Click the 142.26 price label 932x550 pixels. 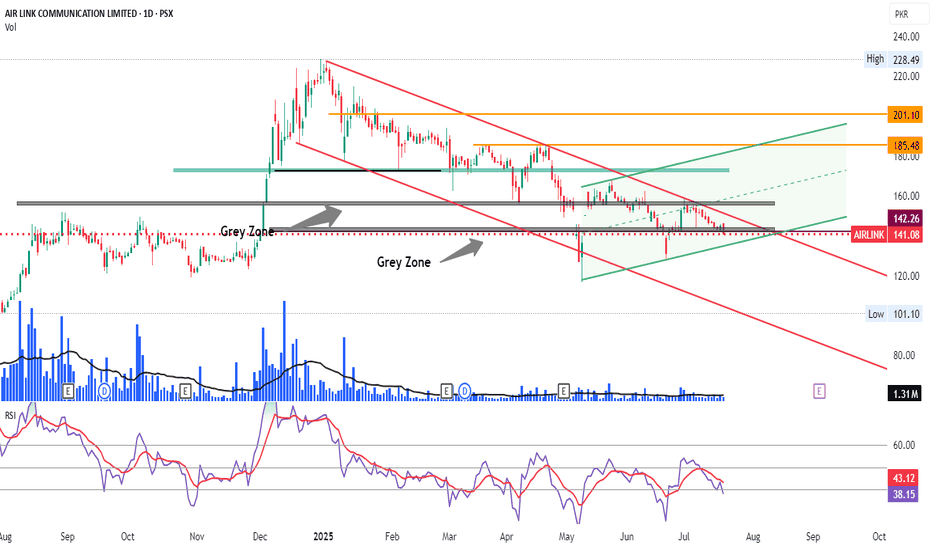coord(905,218)
